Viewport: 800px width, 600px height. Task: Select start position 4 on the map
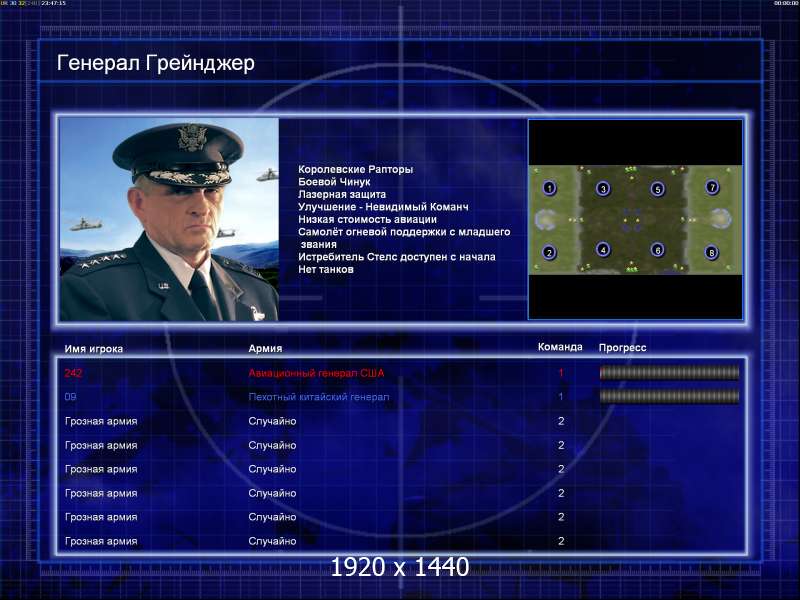[603, 249]
